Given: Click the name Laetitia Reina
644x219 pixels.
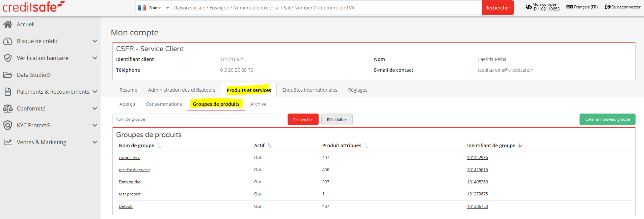Looking at the screenshot, I should coord(492,59).
